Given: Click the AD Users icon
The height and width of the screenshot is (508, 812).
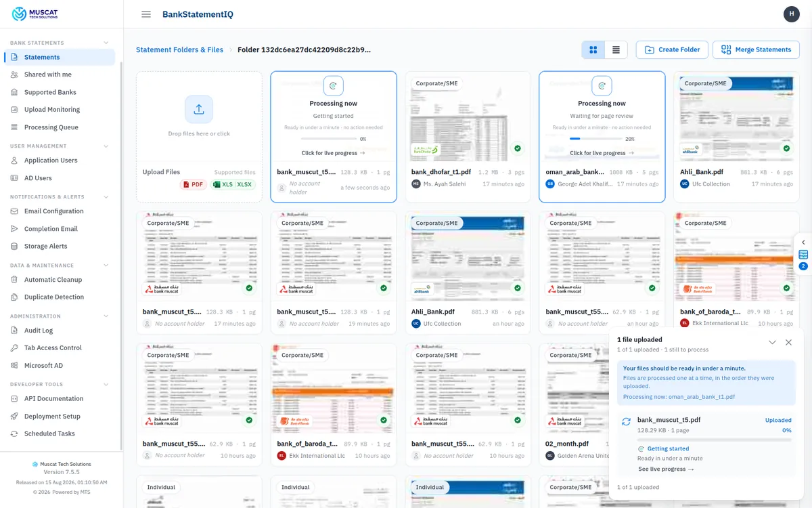Looking at the screenshot, I should pyautogui.click(x=14, y=177).
